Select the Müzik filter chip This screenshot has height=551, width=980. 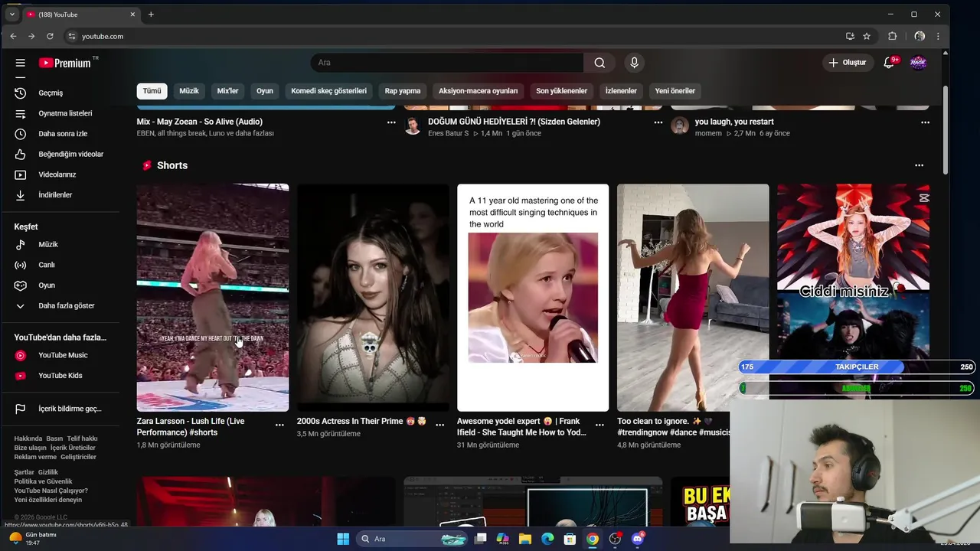pyautogui.click(x=189, y=91)
